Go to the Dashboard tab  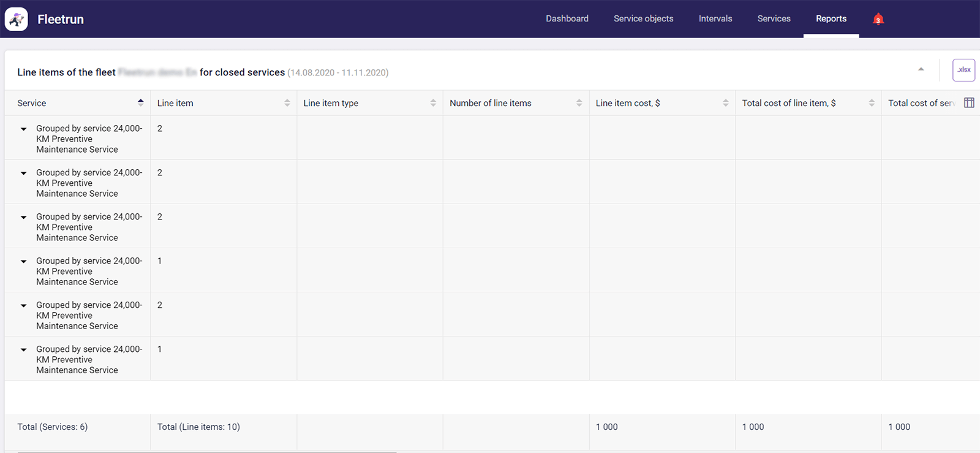(567, 19)
